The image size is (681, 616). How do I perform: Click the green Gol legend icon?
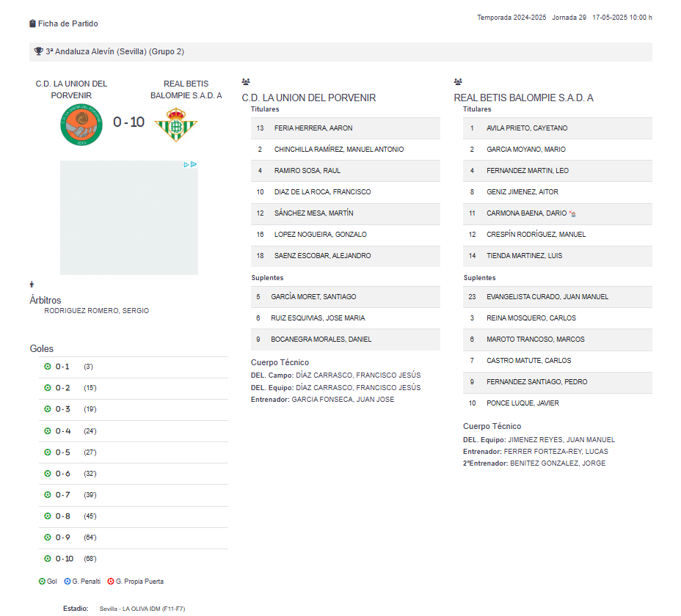pos(42,582)
